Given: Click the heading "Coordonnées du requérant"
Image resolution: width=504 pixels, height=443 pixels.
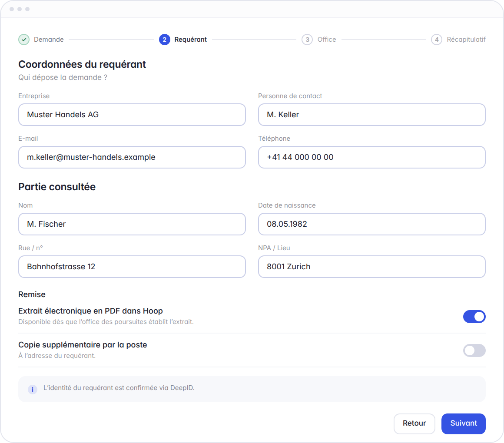Looking at the screenshot, I should 82,64.
